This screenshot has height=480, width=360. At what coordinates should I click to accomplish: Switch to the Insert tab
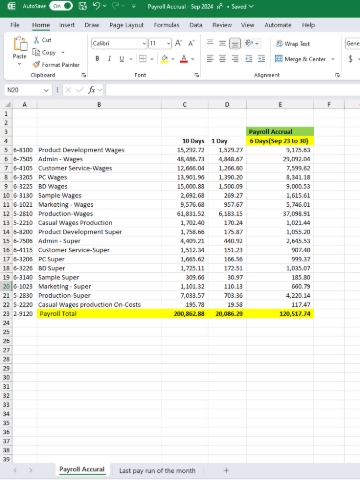coord(67,25)
